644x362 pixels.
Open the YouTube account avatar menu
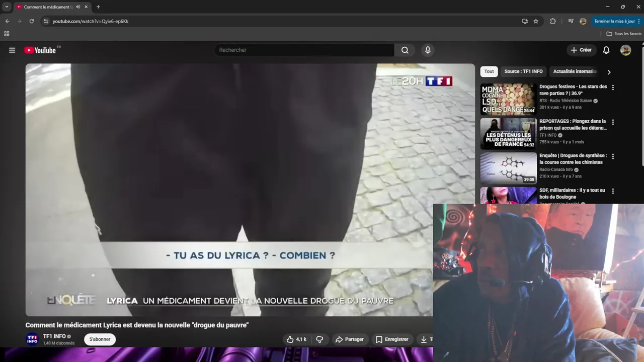625,50
